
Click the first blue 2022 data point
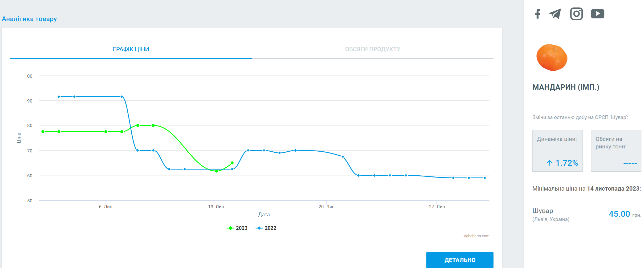(x=59, y=97)
